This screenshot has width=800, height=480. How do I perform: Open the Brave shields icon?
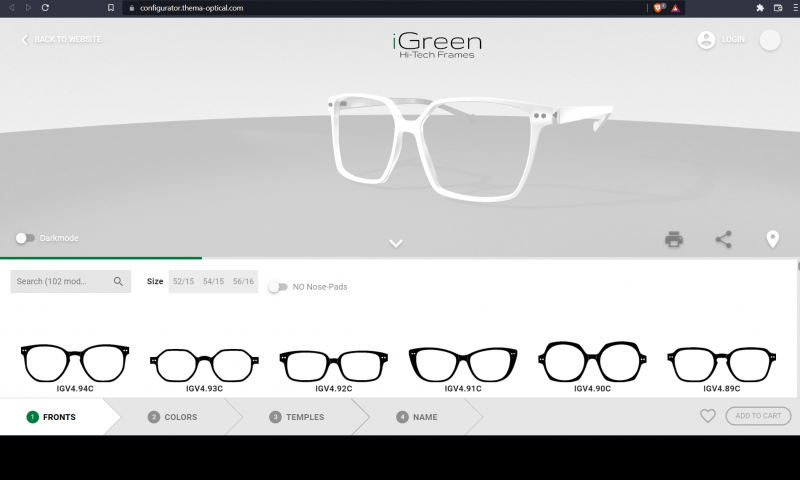[658, 8]
